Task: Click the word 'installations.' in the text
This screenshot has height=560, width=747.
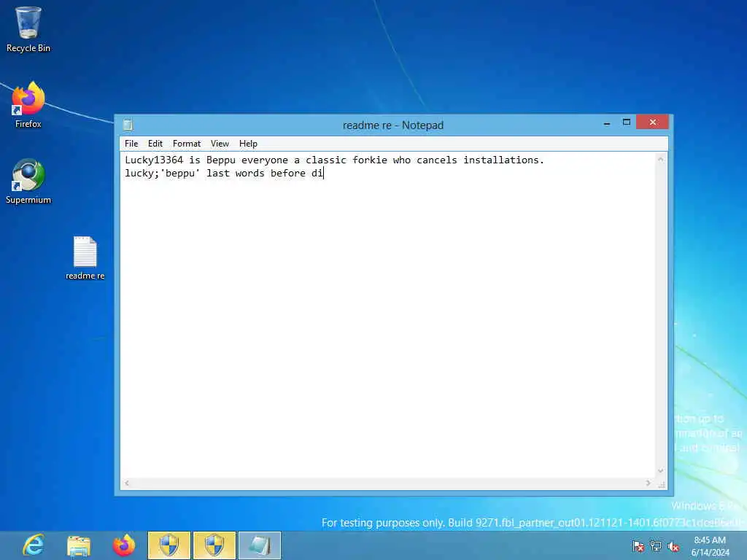Action: pyautogui.click(x=503, y=160)
